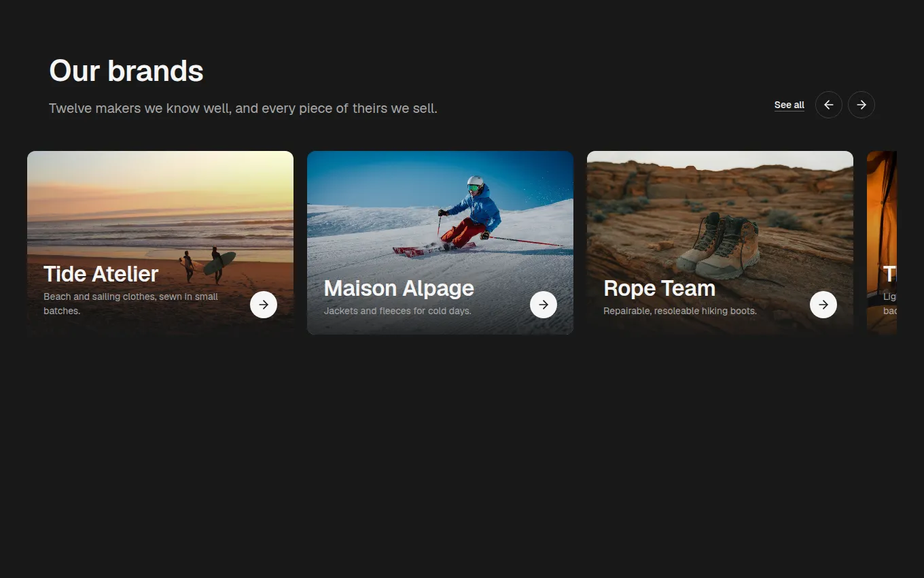
Task: Click the previous brands arrow button
Action: pos(828,105)
